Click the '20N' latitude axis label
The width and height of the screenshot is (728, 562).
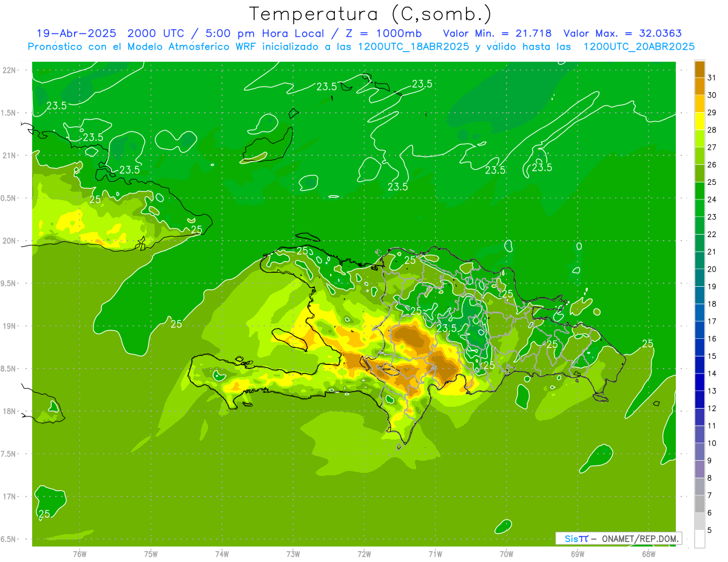click(9, 241)
